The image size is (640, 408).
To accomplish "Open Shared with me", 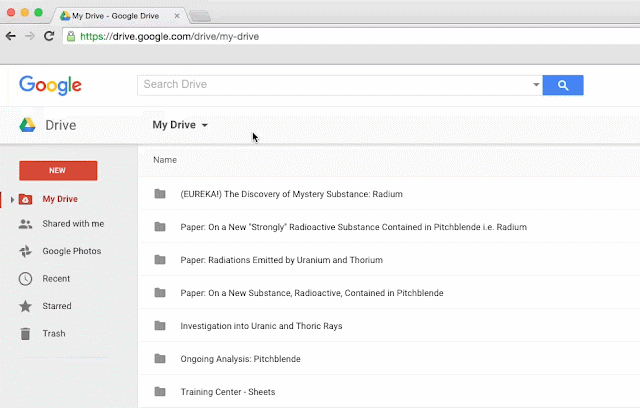I will (73, 224).
